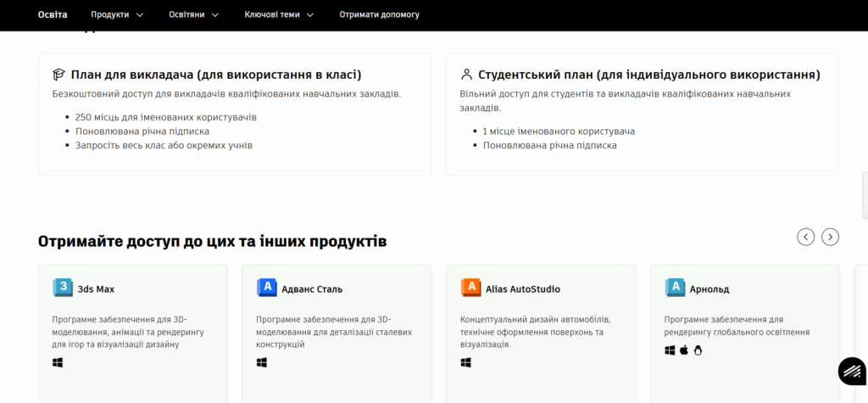The image size is (868, 403).
Task: Go to the Освіта home section
Action: pos(53,14)
